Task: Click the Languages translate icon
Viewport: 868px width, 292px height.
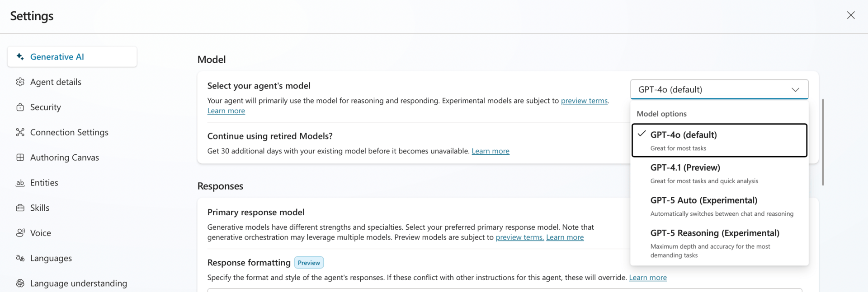Action: pos(20,258)
